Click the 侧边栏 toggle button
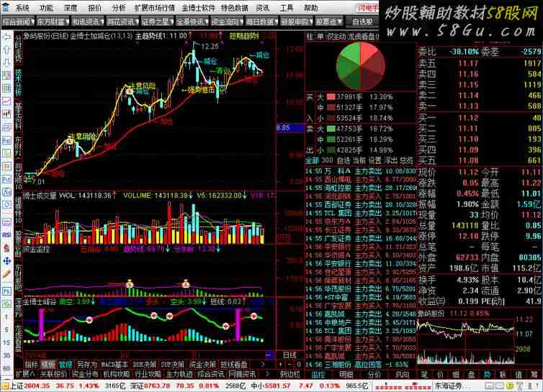Image resolution: width=543 pixels, height=392 pixels. 290,374
